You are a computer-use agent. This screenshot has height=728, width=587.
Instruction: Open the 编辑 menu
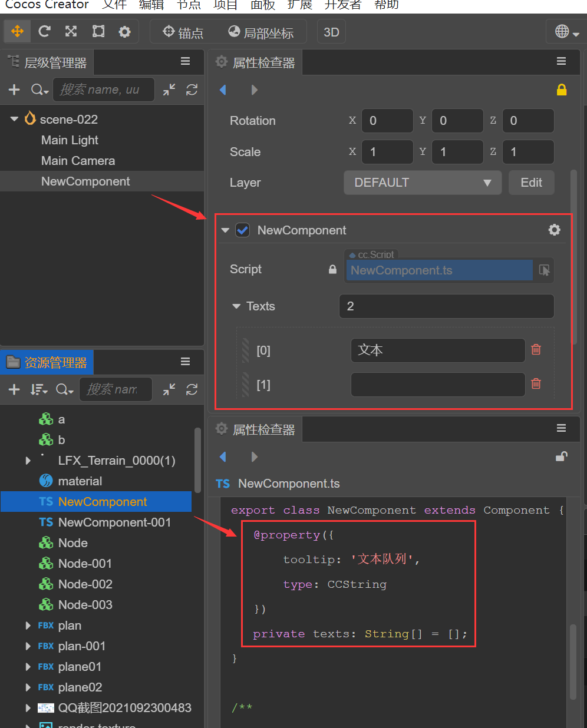(151, 5)
